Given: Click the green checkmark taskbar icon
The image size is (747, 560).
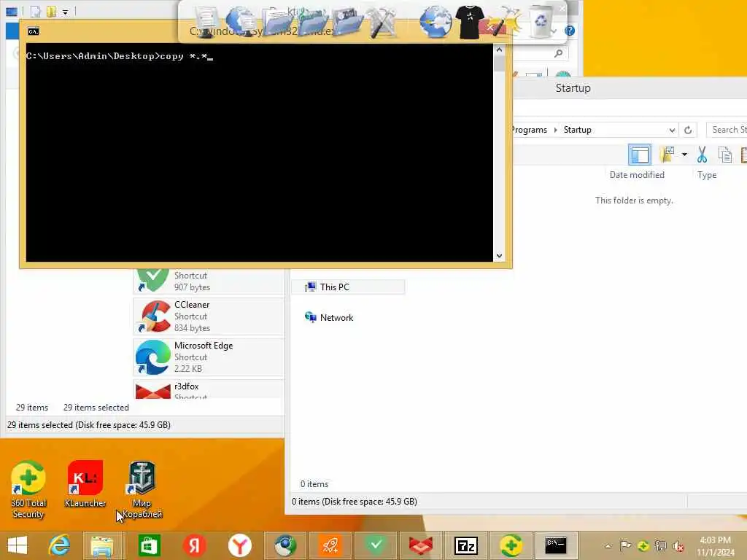Looking at the screenshot, I should [376, 545].
